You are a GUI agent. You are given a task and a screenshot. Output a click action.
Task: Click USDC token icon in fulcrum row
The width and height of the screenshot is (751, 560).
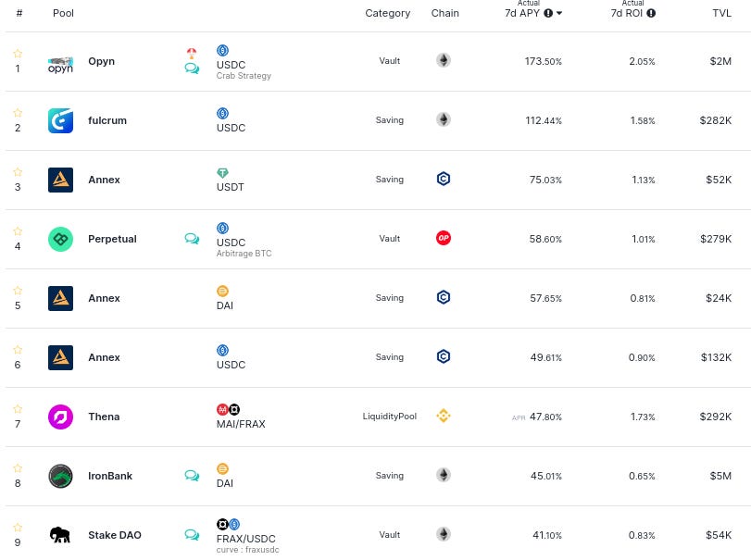pyautogui.click(x=223, y=114)
